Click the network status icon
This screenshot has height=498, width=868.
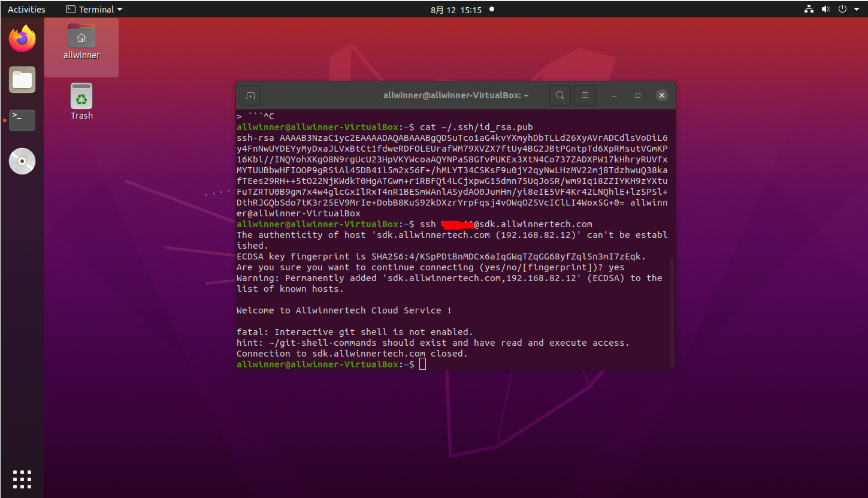(809, 9)
